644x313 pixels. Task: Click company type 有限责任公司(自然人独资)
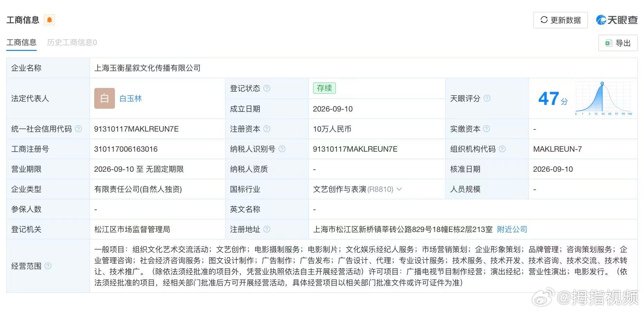[138, 189]
